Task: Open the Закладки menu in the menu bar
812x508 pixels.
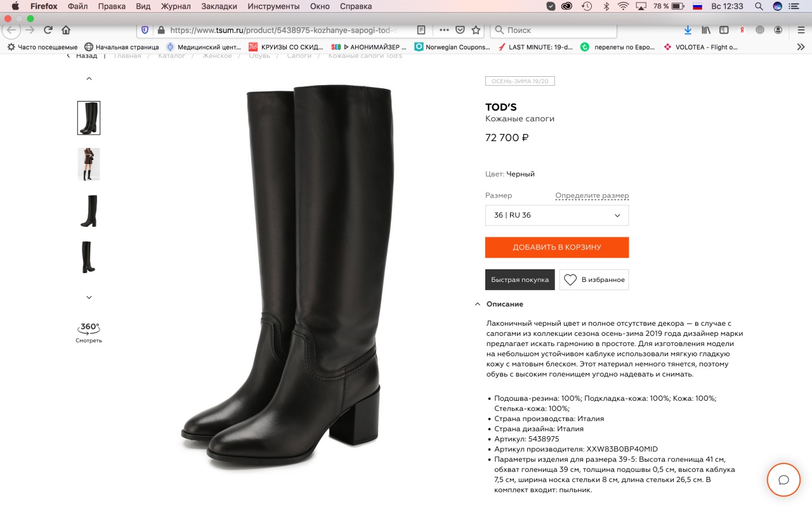Action: coord(219,6)
